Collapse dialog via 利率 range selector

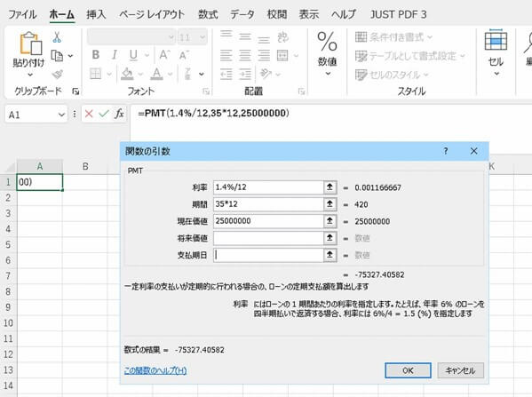point(330,187)
